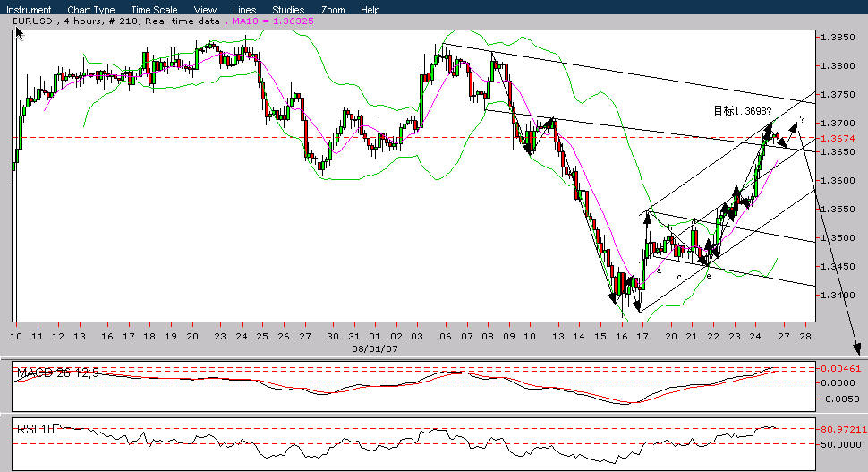Click the 1.3450 price axis label
The image size is (868, 472).
tap(838, 267)
